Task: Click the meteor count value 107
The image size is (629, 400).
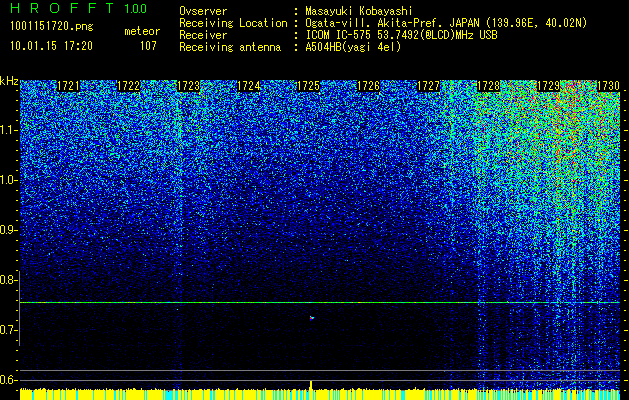Action: [x=148, y=46]
